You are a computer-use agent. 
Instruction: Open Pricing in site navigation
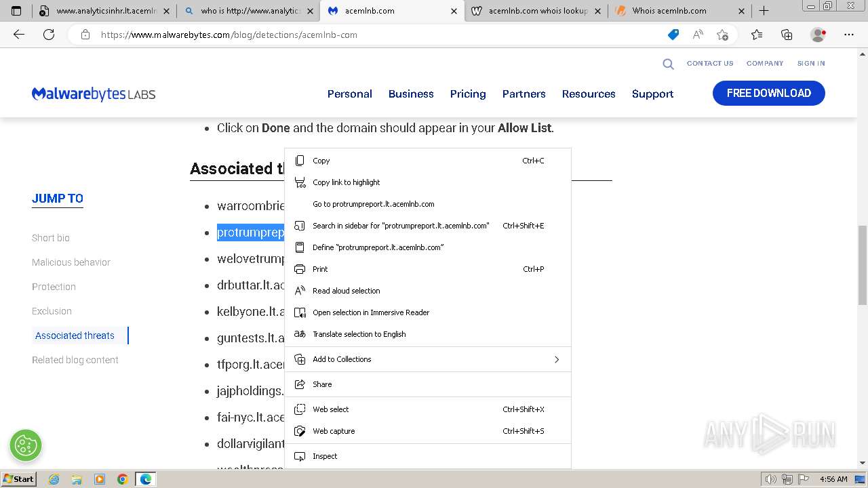468,94
